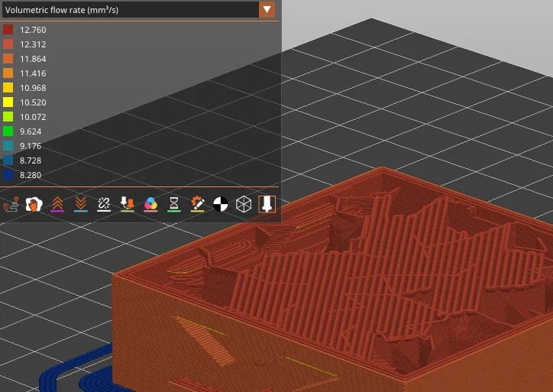The height and width of the screenshot is (392, 553).
Task: Click the green 9.624 color swatch
Action: coord(8,131)
